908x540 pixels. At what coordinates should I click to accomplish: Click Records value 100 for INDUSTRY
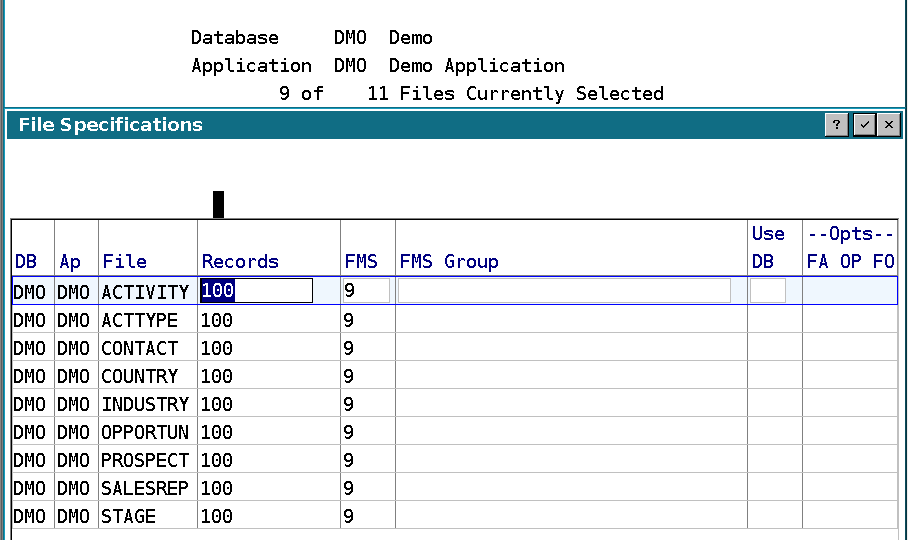pyautogui.click(x=217, y=404)
